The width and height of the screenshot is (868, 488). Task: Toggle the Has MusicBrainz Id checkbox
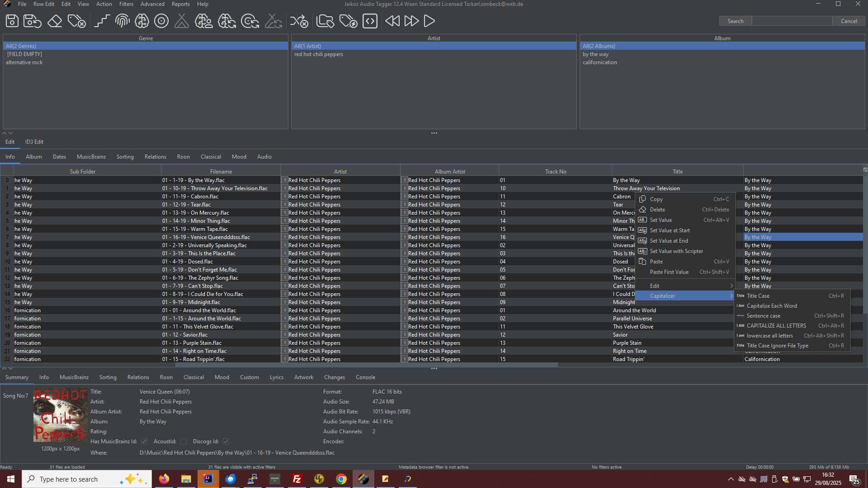click(144, 441)
